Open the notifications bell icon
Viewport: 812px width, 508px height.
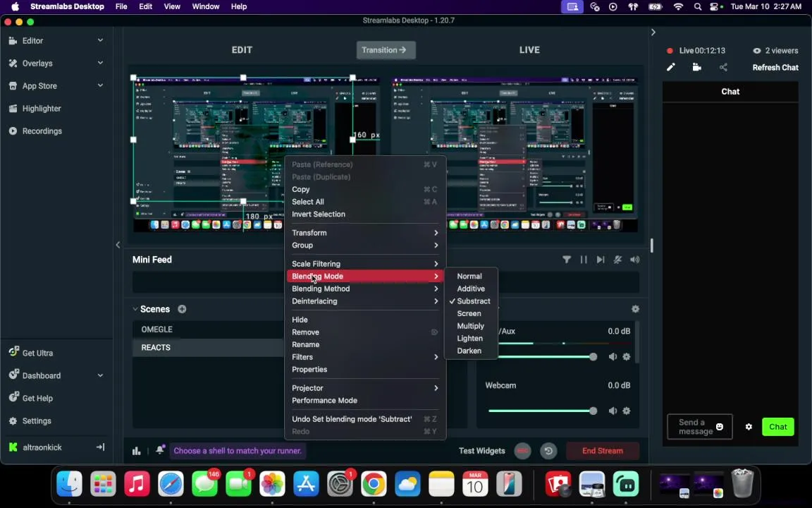[x=160, y=450]
